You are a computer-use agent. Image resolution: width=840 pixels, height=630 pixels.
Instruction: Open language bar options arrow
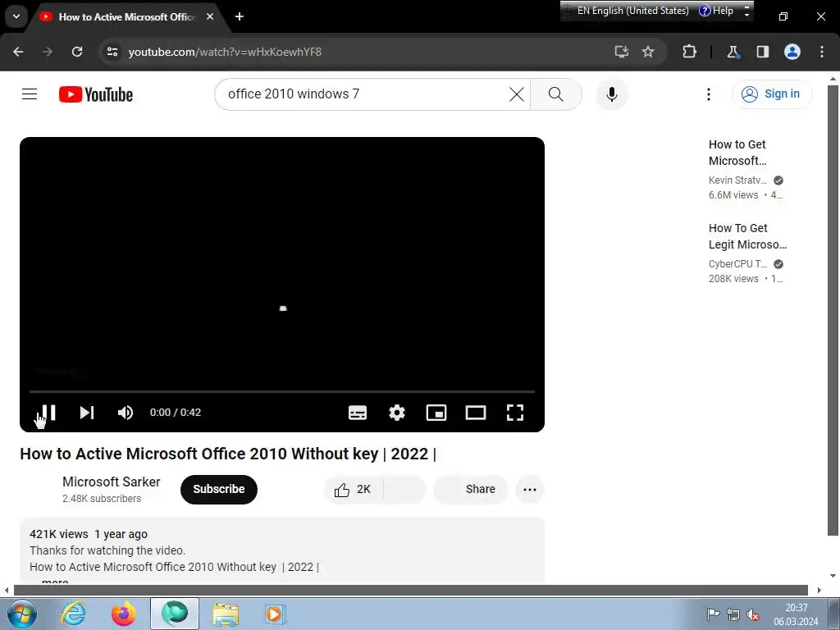point(746,11)
